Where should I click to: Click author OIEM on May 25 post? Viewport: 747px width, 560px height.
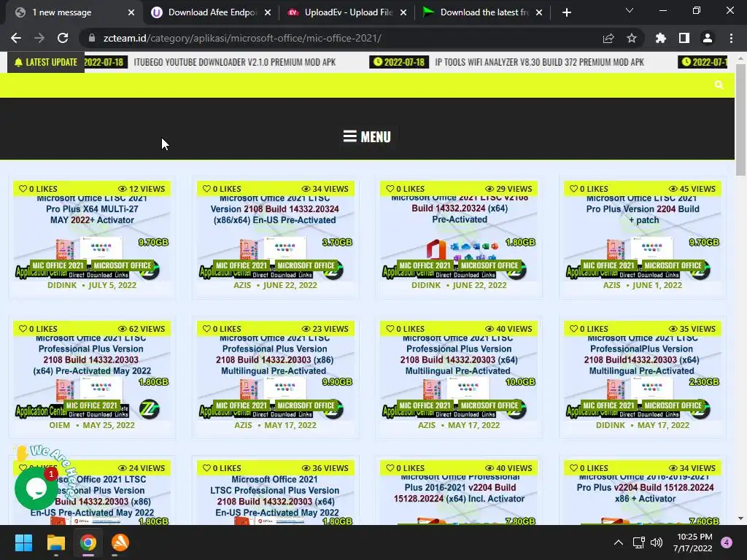[x=60, y=425]
